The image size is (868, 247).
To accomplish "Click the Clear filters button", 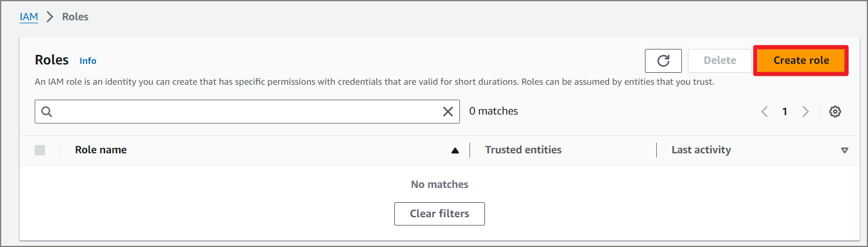I will [x=440, y=214].
